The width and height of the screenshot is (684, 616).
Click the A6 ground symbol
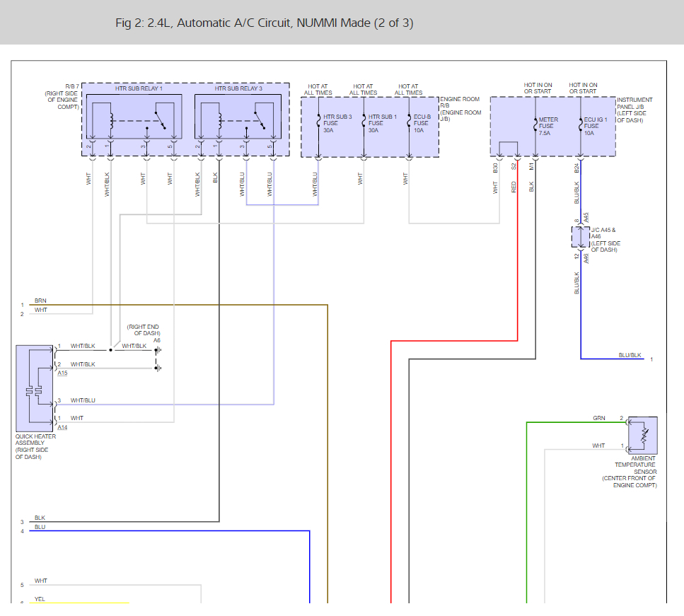pyautogui.click(x=158, y=350)
